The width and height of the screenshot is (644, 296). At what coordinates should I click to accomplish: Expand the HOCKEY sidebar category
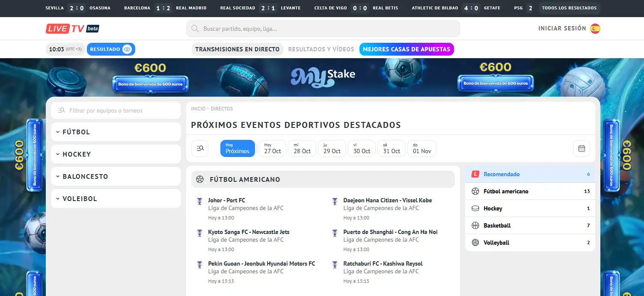pos(116,154)
